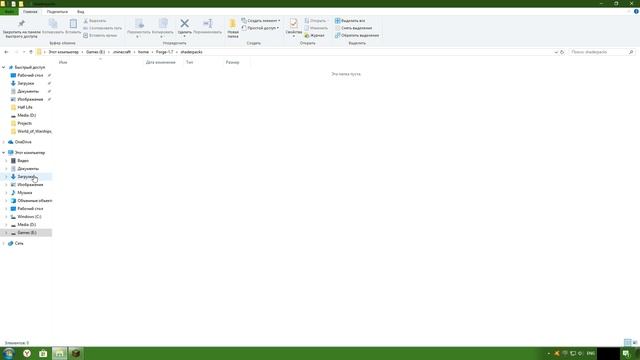Collapse the Этот компьютер (This PC) tree
Image resolution: width=640 pixels, height=360 pixels.
point(4,153)
